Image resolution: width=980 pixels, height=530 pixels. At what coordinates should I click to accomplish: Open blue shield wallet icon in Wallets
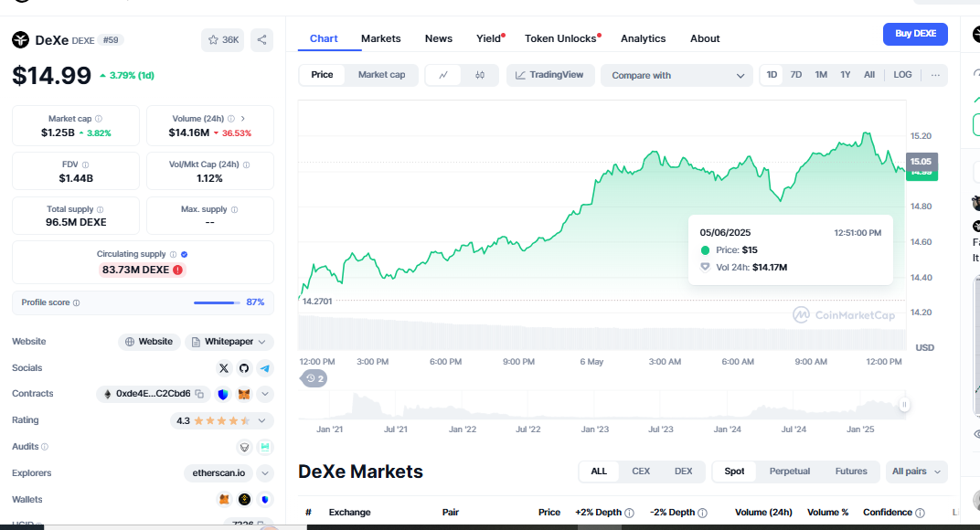point(265,499)
